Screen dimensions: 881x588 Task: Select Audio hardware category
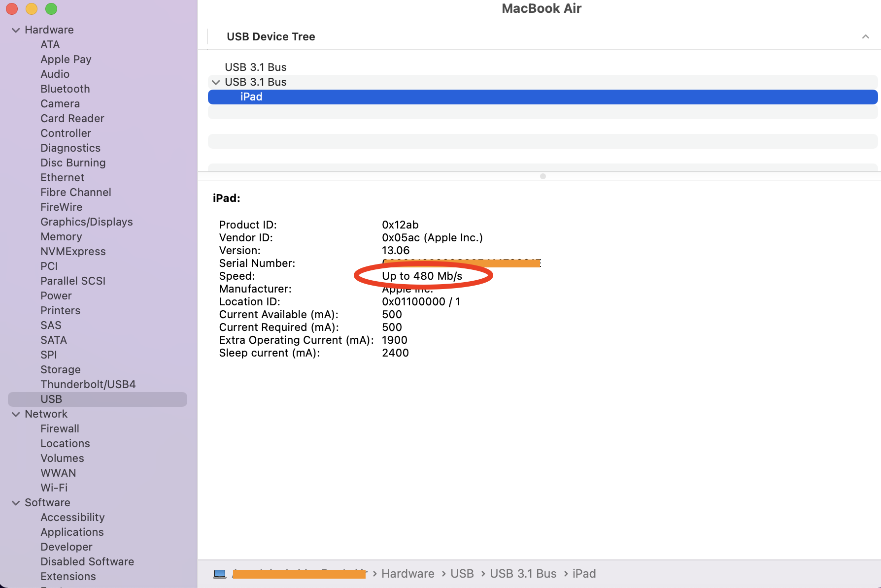55,74
